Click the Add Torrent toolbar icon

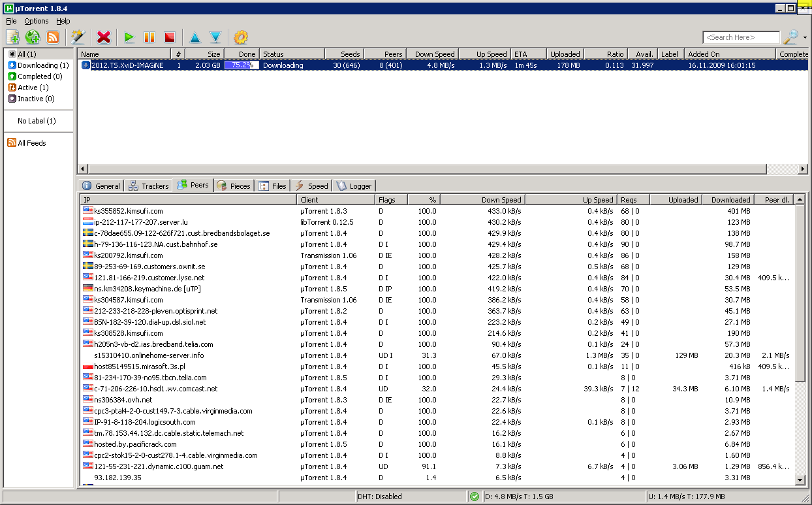click(x=12, y=37)
